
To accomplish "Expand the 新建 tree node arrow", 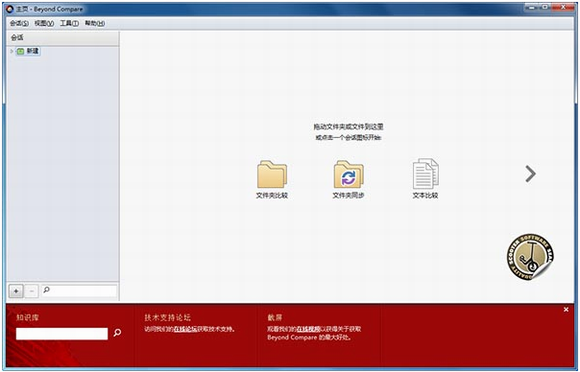I will (x=12, y=51).
